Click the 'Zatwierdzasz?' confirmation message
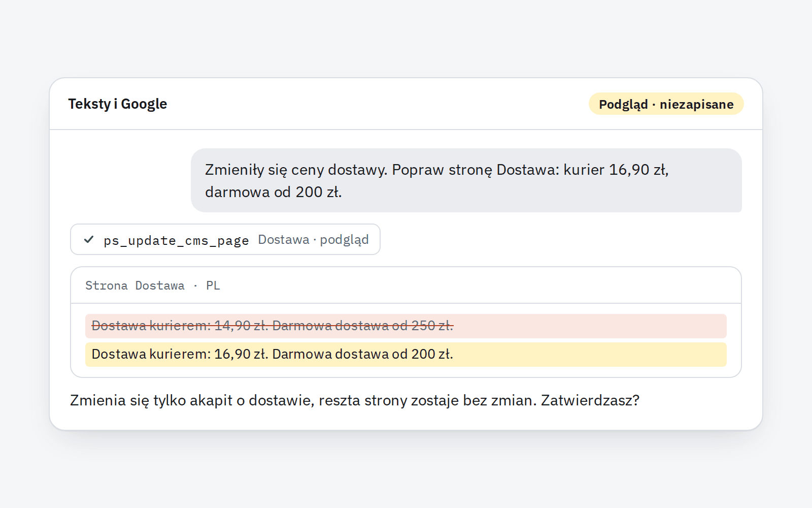Screen dimensions: 812x508 355,400
